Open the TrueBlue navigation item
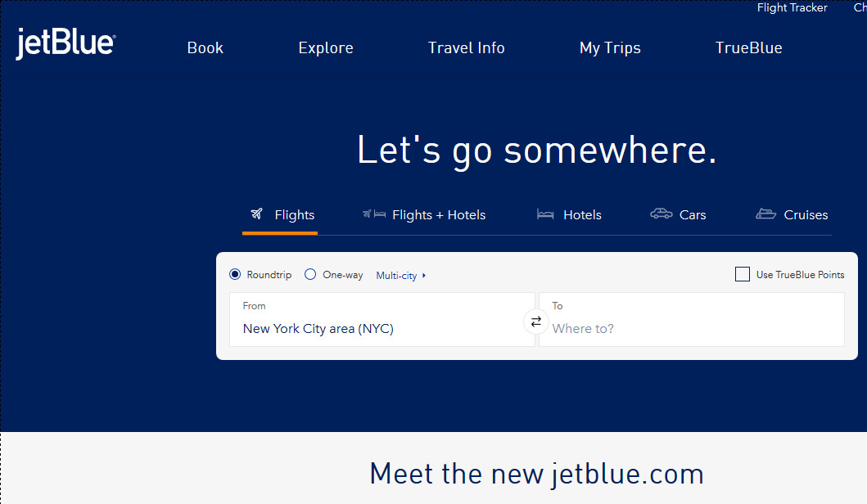This screenshot has width=867, height=504. (748, 47)
